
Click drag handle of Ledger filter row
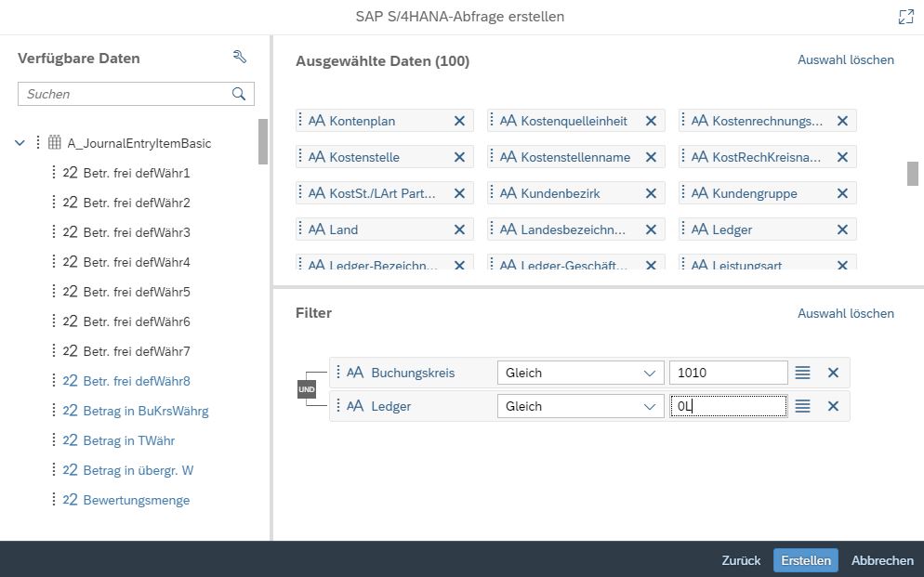(338, 406)
